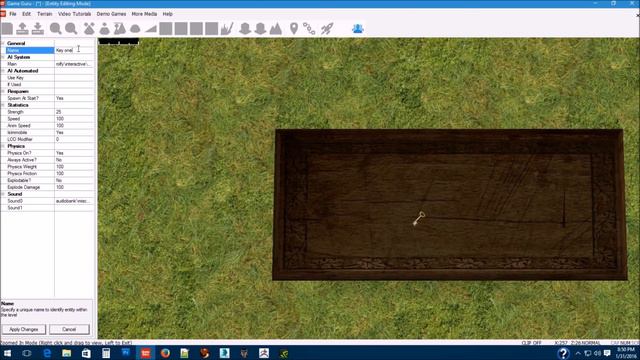This screenshot has height=360, width=640.
Task: Open the Video Tutorials menu
Action: [74, 14]
